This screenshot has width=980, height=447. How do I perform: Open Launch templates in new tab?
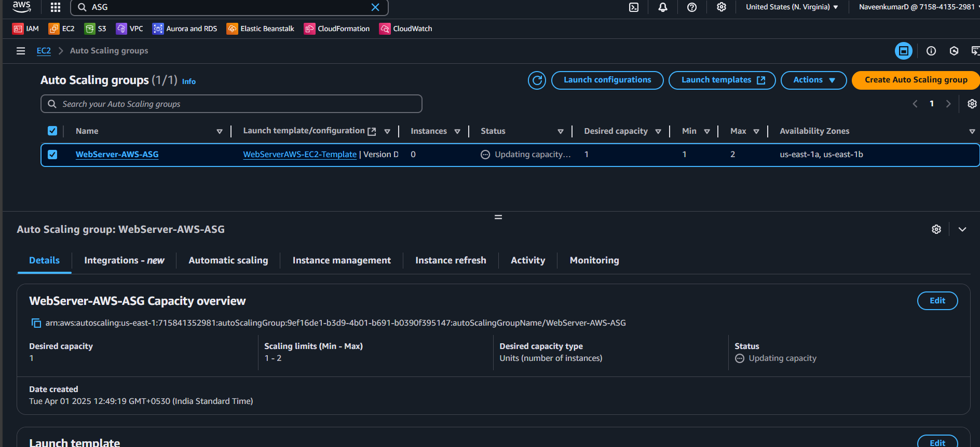click(722, 80)
